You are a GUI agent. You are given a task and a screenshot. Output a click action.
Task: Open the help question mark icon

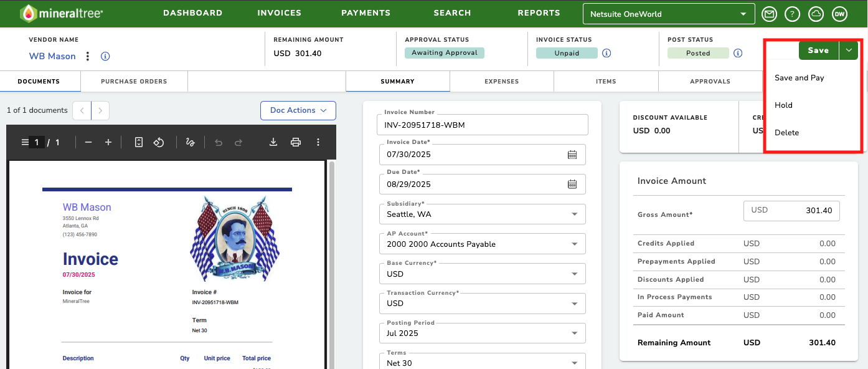coord(792,14)
